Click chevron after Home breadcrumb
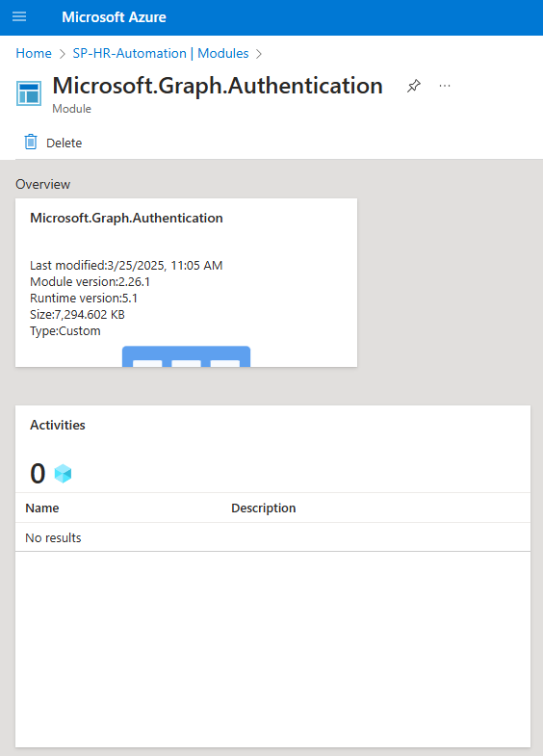 (63, 54)
